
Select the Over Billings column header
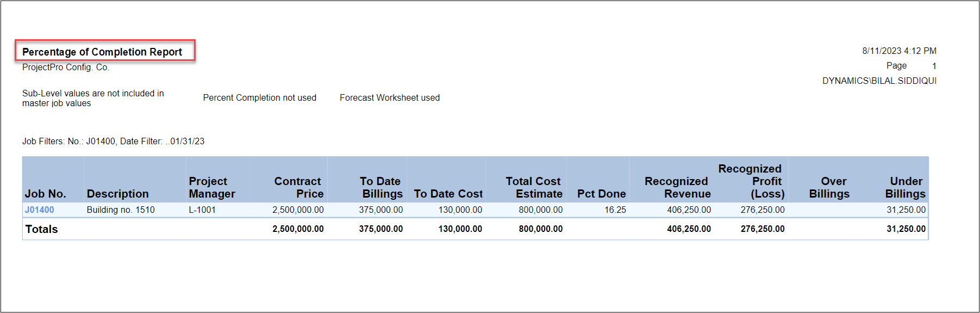pyautogui.click(x=829, y=187)
